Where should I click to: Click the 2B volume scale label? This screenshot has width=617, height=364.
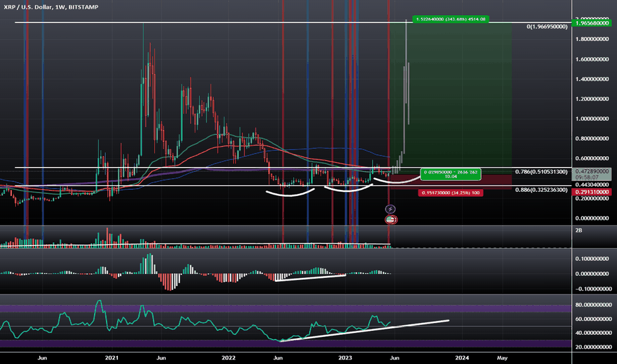coord(579,230)
